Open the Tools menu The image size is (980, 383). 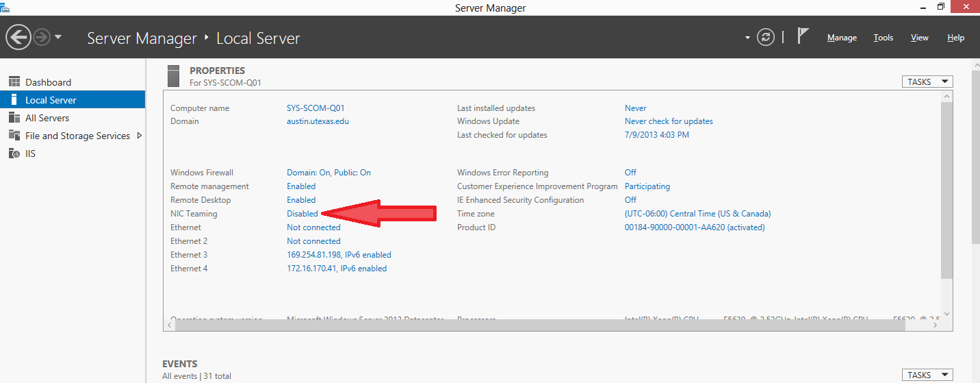pos(884,38)
